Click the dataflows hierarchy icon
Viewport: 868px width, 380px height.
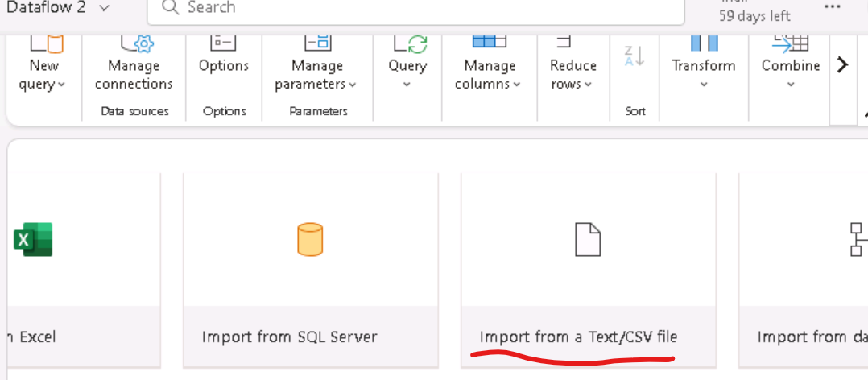(x=858, y=239)
